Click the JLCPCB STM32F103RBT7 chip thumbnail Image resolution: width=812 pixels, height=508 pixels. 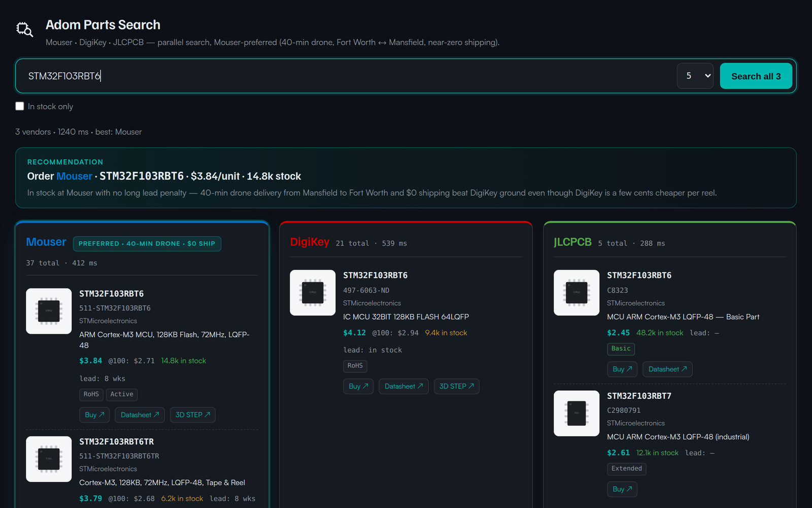[x=577, y=413]
